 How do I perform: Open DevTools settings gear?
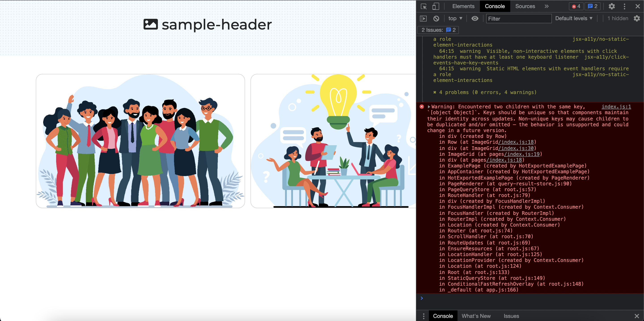(612, 6)
